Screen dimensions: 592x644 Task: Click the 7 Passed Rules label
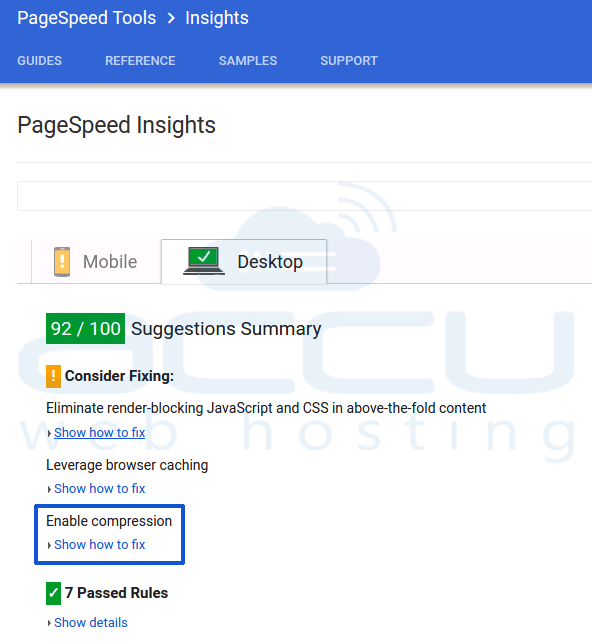tap(116, 593)
